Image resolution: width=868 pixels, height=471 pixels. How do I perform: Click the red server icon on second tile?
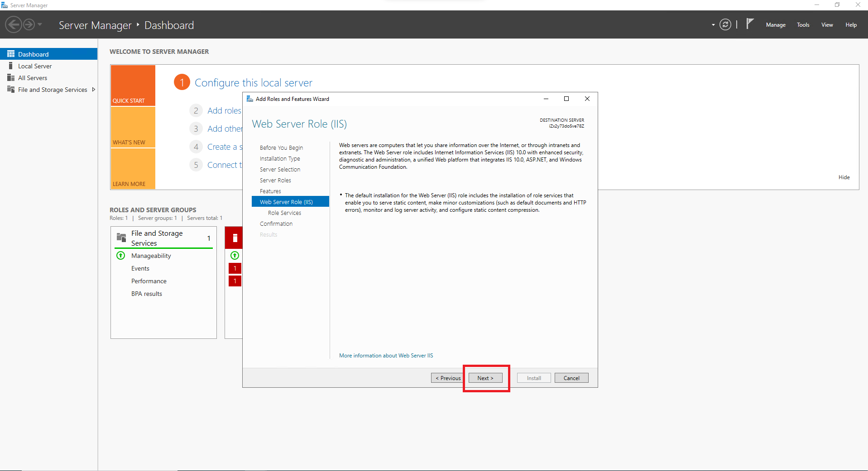[x=235, y=238]
